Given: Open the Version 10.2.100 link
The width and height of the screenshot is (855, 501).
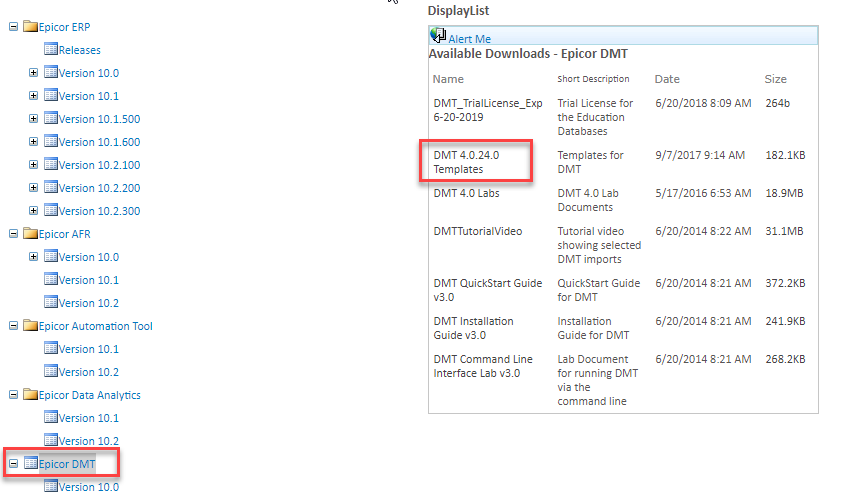Looking at the screenshot, I should point(100,165).
